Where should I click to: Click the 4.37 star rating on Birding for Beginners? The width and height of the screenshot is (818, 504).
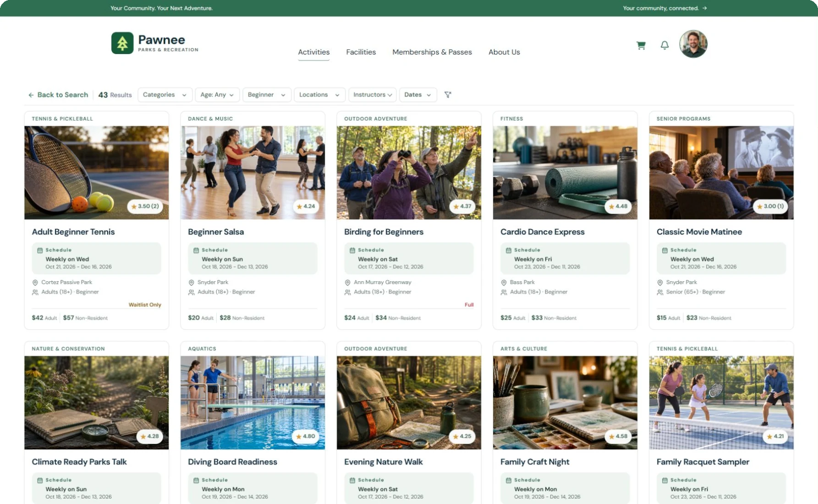(462, 206)
